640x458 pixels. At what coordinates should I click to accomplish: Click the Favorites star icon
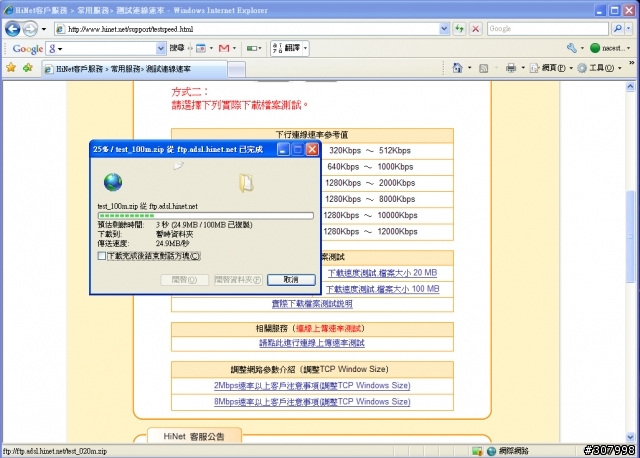click(11, 67)
